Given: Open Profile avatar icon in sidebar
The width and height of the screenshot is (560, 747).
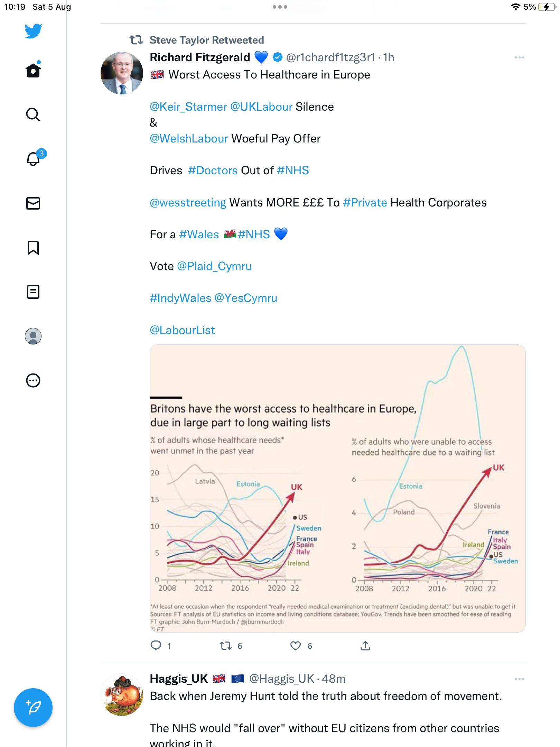Looking at the screenshot, I should 33,336.
